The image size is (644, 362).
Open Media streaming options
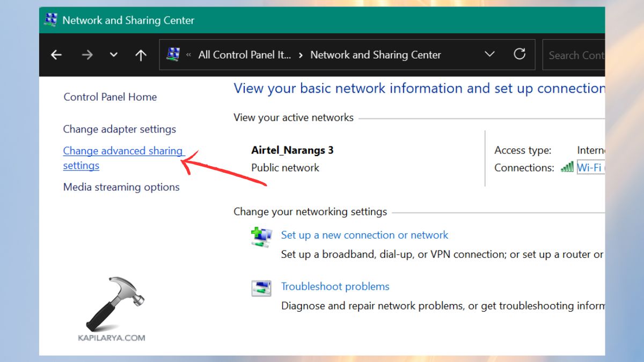click(121, 187)
